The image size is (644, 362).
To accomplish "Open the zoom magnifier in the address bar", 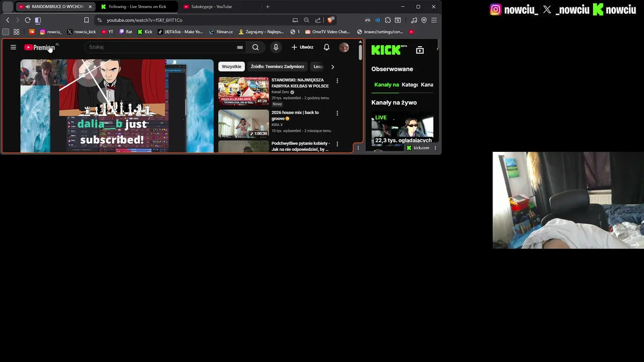I will (x=306, y=20).
